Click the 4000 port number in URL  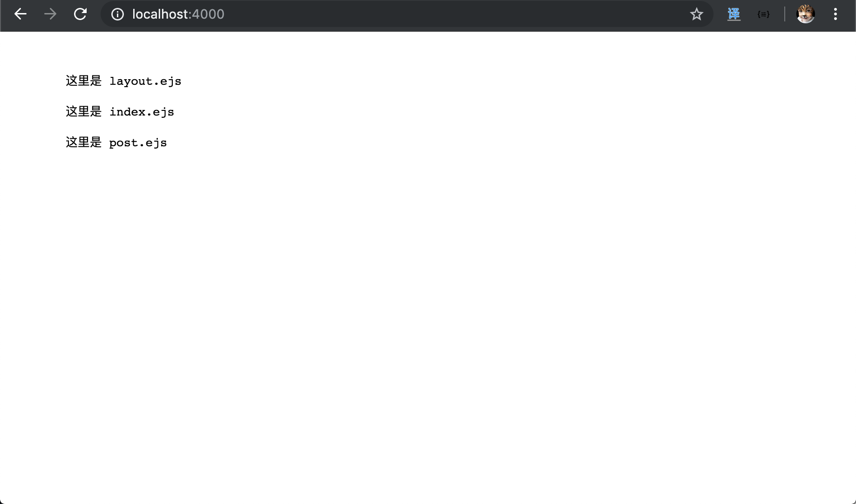[208, 14]
